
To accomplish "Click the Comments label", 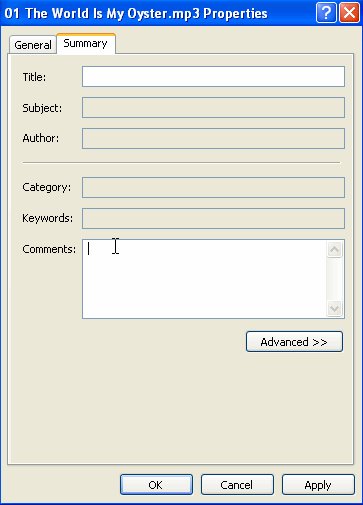I will tap(49, 249).
